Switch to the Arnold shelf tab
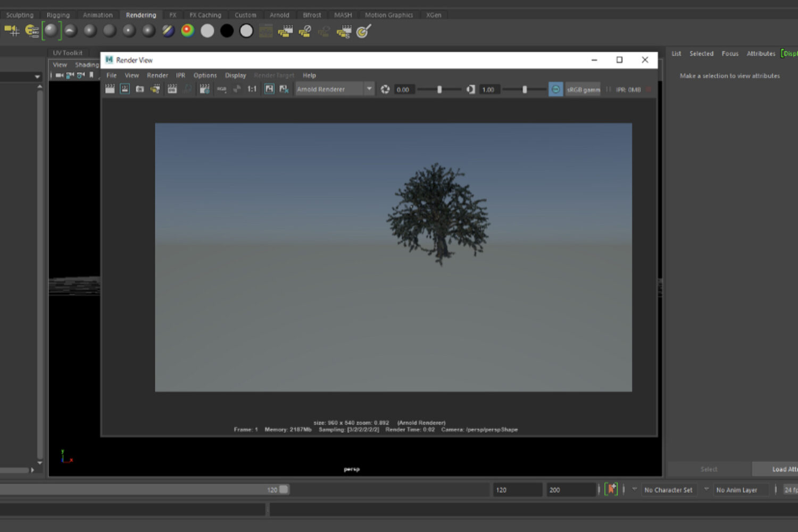 [279, 15]
